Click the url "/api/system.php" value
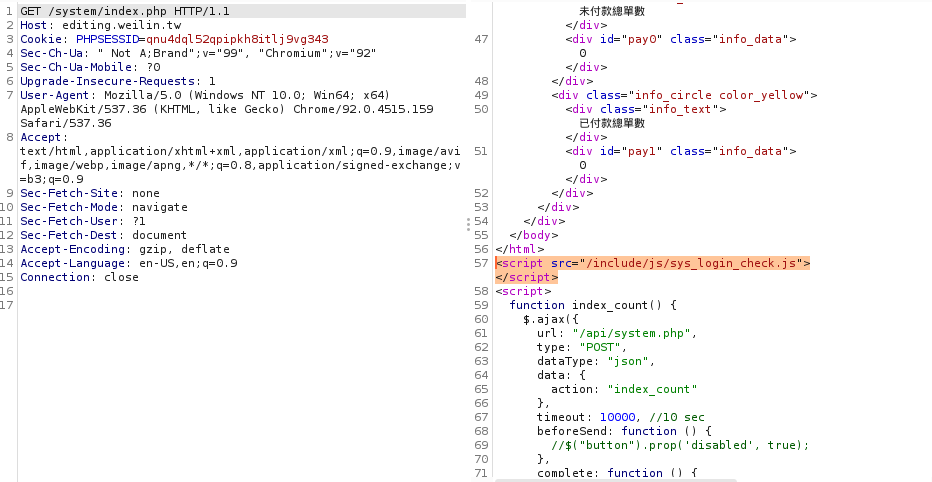 (631, 333)
